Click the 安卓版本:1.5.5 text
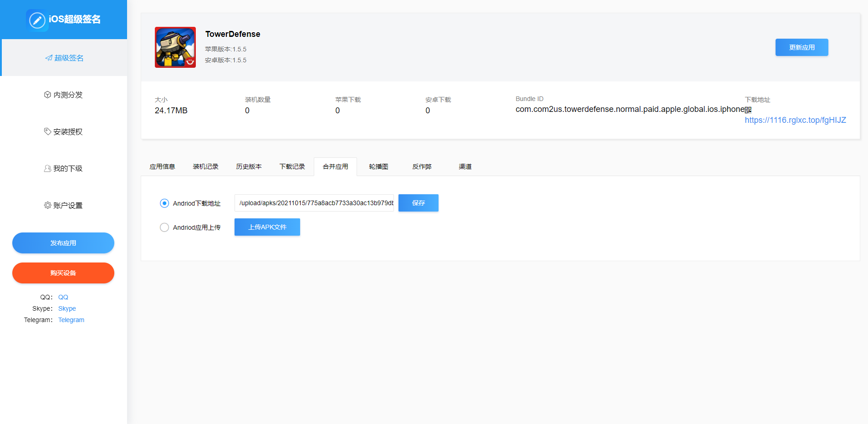 225,60
